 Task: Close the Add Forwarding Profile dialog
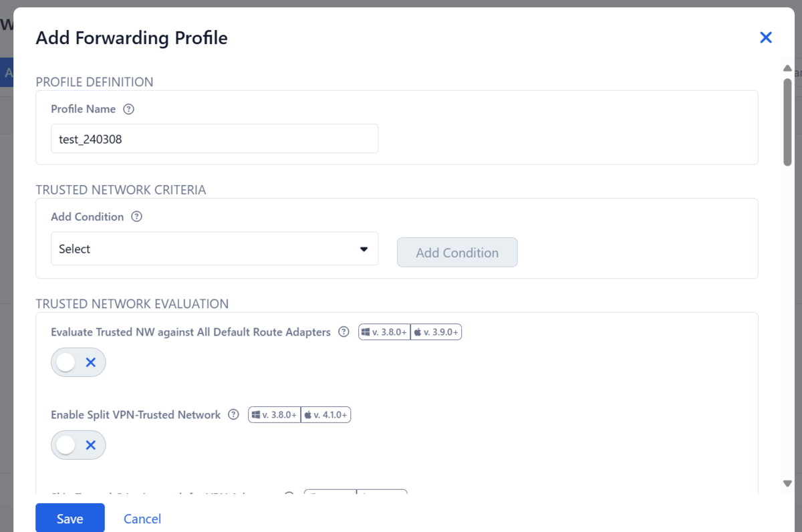(x=766, y=37)
